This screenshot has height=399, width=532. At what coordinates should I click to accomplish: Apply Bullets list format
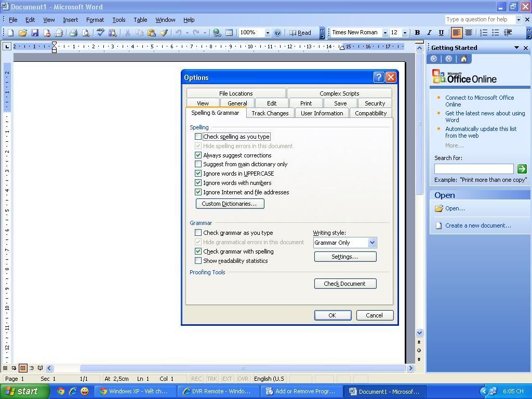point(495,33)
